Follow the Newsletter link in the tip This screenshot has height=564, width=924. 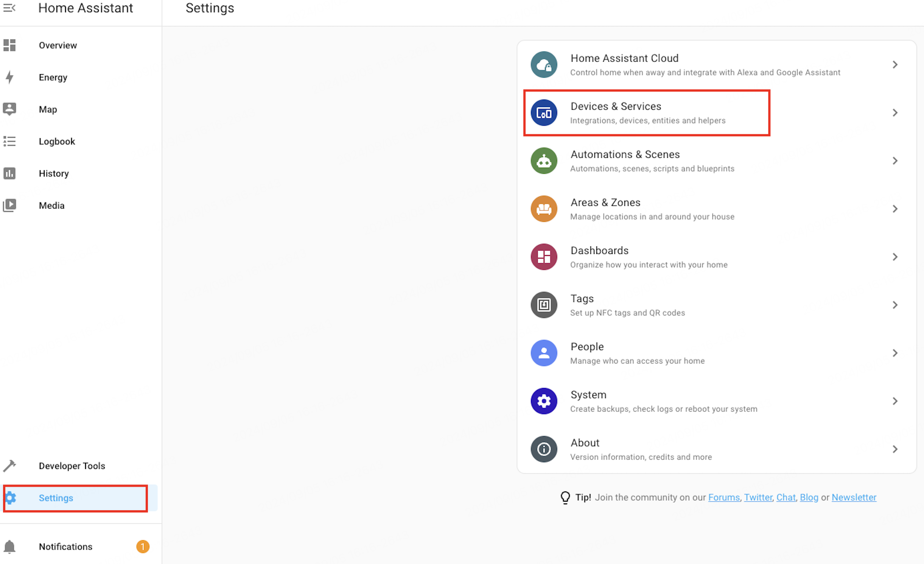tap(854, 497)
